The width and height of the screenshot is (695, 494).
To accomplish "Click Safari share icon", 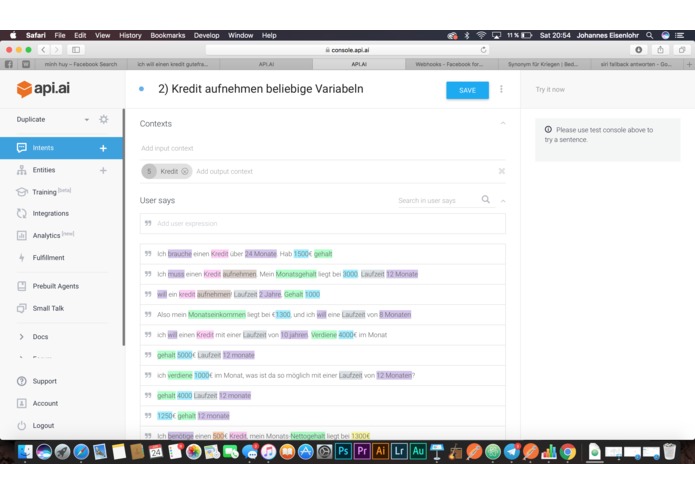I will coord(660,50).
